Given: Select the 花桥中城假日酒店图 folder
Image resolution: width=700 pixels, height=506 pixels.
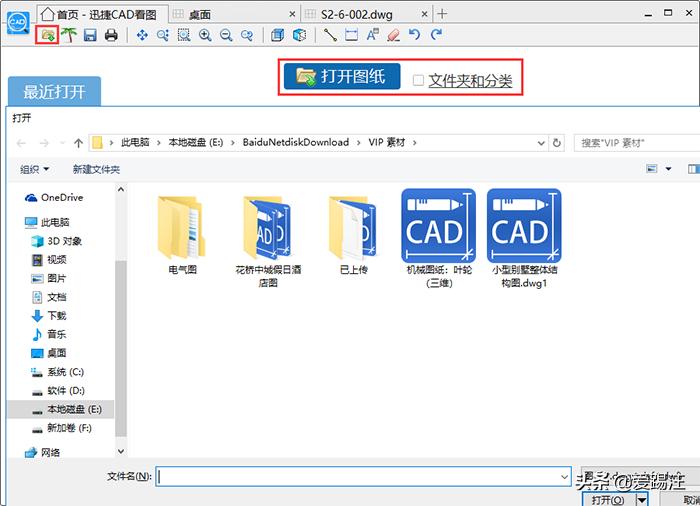Looking at the screenshot, I should [268, 241].
